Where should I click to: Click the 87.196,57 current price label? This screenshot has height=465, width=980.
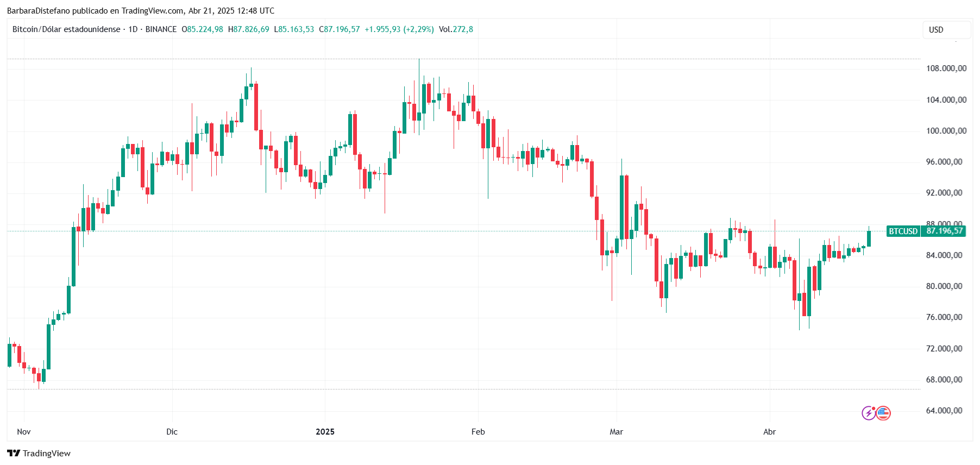[944, 231]
